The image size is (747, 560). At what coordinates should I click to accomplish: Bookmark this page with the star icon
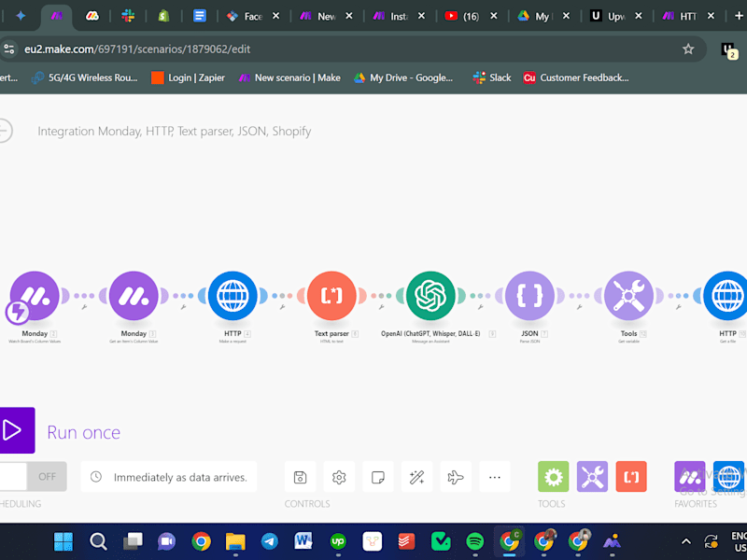[x=688, y=49]
